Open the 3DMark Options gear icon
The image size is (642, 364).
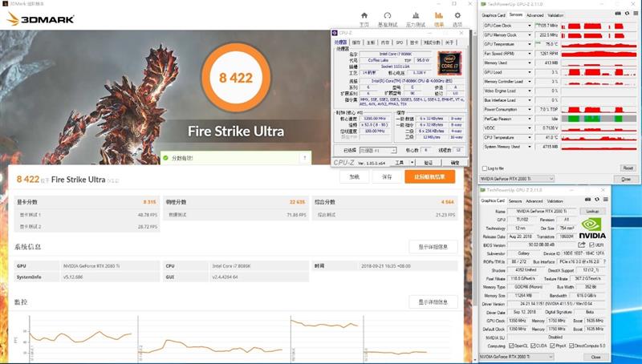(x=457, y=15)
